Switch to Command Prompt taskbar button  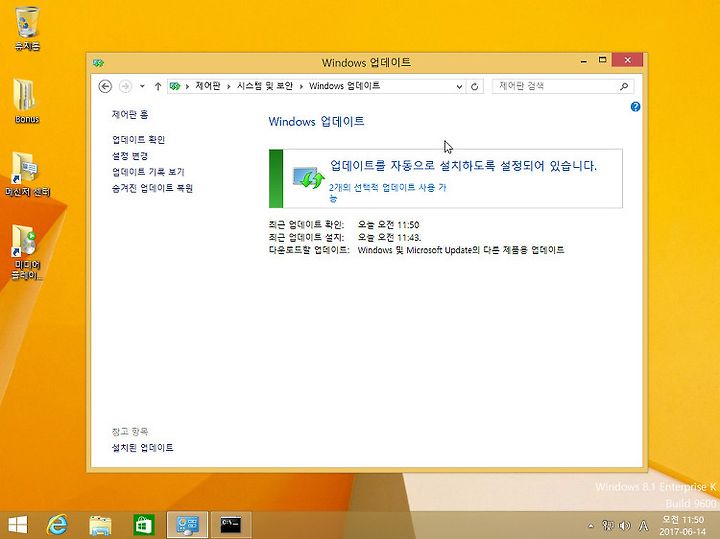(231, 525)
